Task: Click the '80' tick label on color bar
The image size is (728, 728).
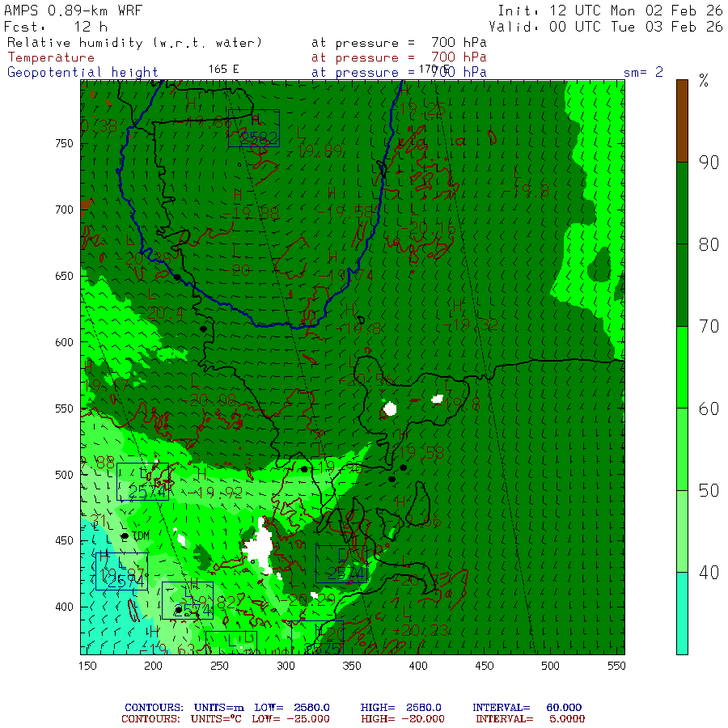Action: tap(709, 244)
